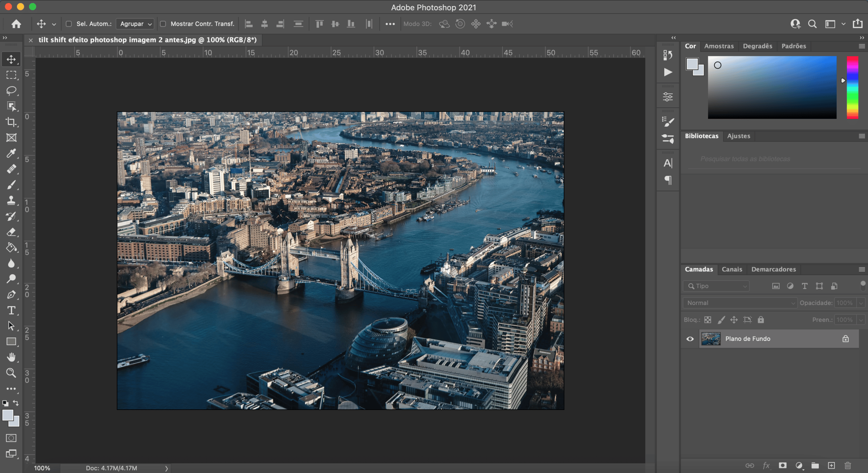The image size is (868, 473).
Task: Delete layer using the trash icon
Action: 847,466
